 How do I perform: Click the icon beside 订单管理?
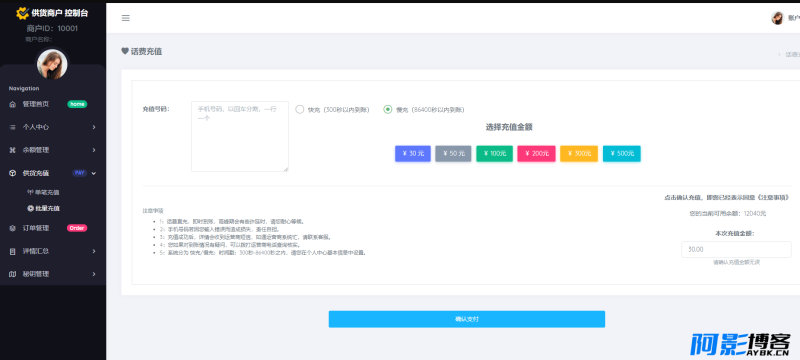13,228
